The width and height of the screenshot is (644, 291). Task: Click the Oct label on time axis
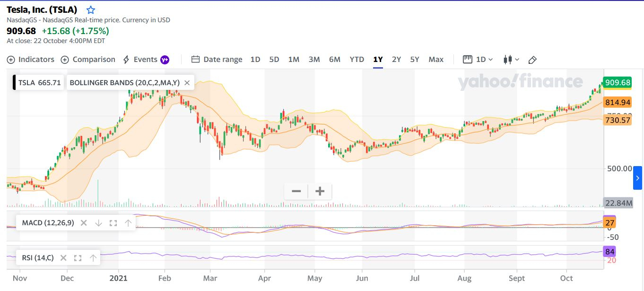pos(566,278)
